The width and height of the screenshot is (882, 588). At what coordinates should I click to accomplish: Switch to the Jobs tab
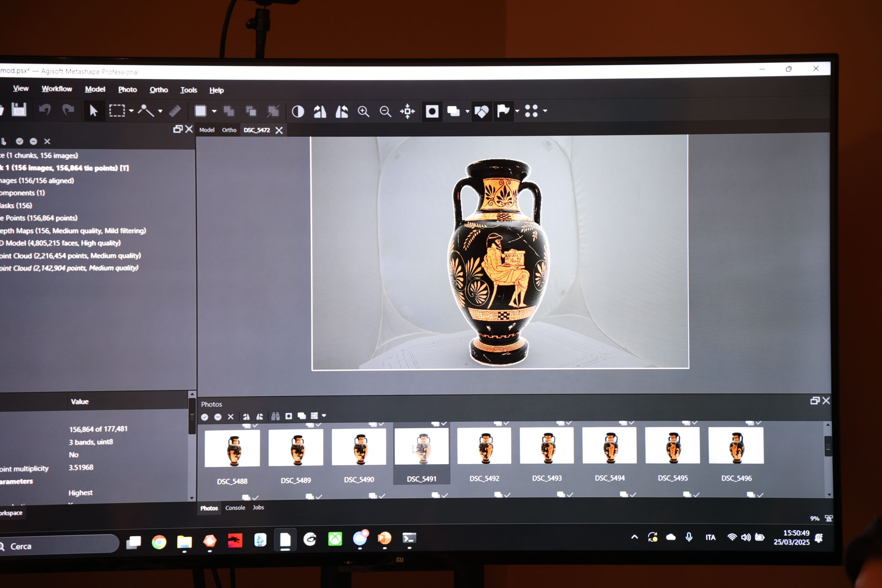[258, 507]
